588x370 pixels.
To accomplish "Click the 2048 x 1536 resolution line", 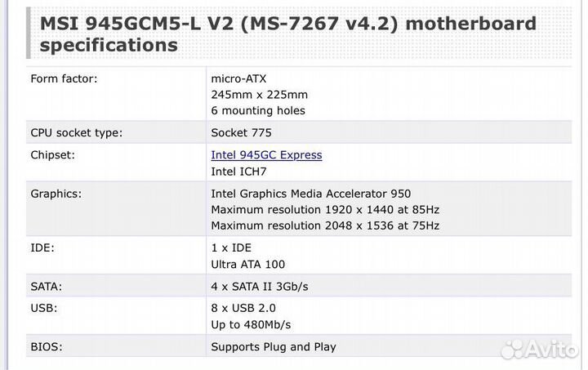I will (x=325, y=225).
